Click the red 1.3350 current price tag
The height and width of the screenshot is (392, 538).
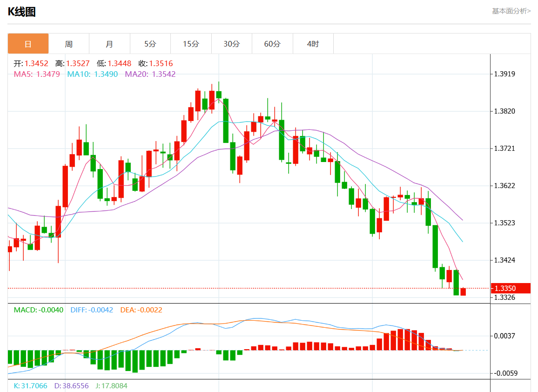[511, 288]
